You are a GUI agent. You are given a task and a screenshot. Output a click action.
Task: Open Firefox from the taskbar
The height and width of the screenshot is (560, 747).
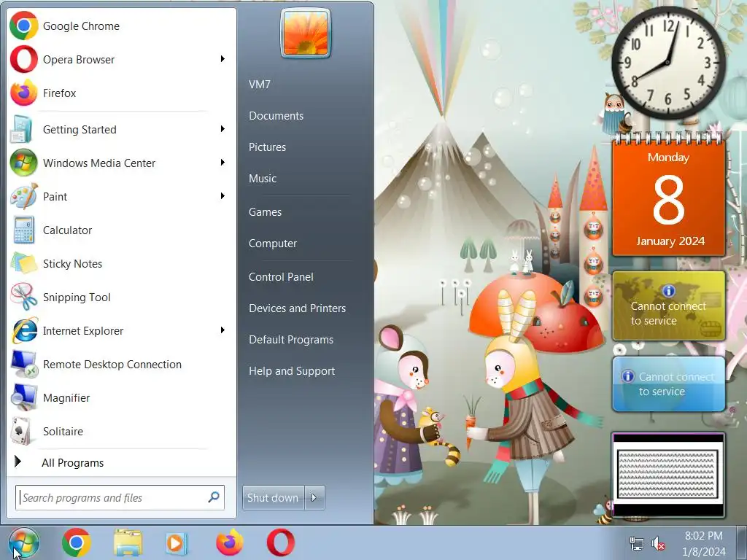pyautogui.click(x=229, y=542)
